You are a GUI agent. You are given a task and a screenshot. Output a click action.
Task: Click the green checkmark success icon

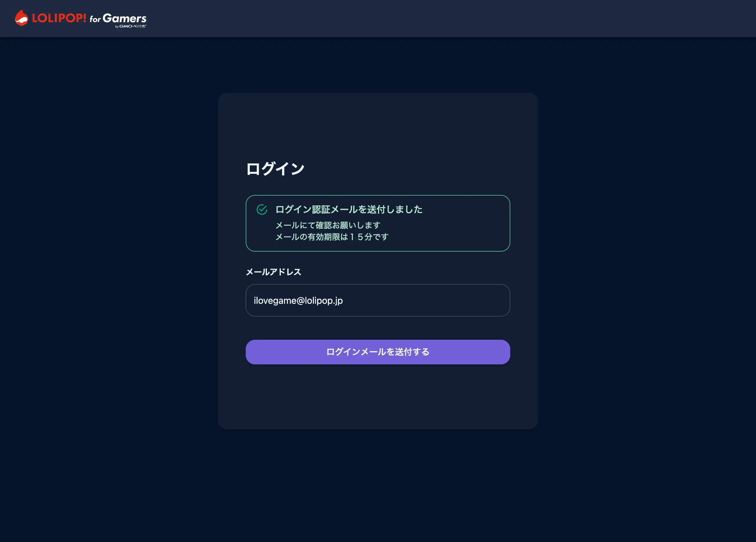[262, 209]
